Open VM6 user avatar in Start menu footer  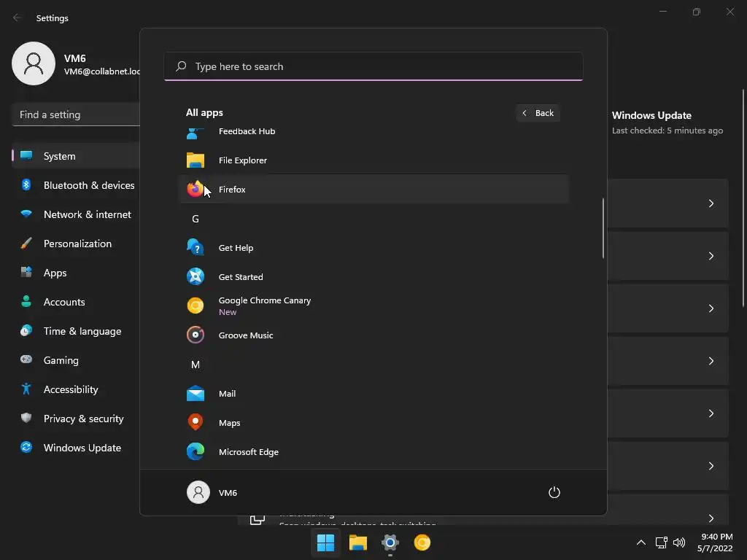(x=198, y=492)
